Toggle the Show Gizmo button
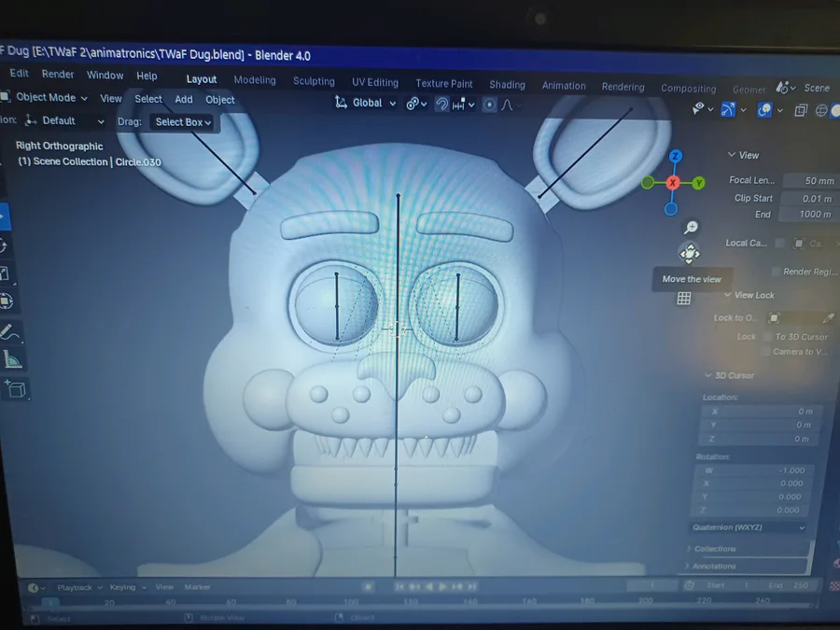The image size is (840, 630). click(x=728, y=109)
